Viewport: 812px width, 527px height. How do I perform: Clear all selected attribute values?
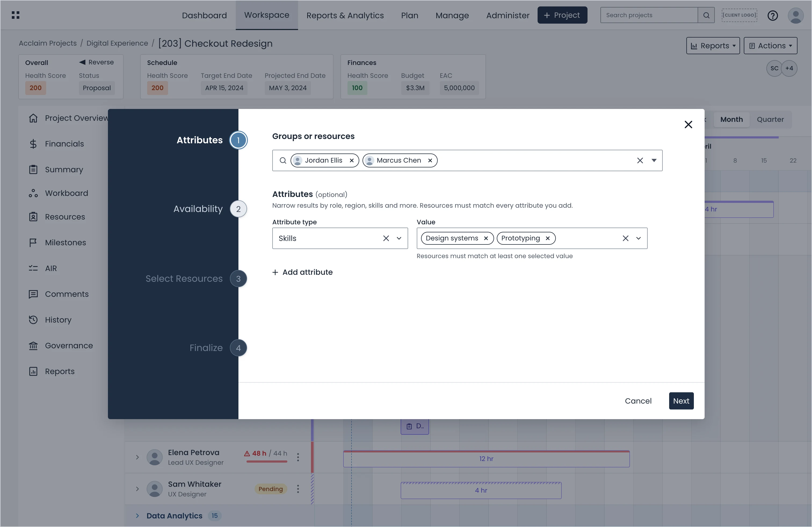[625, 238]
